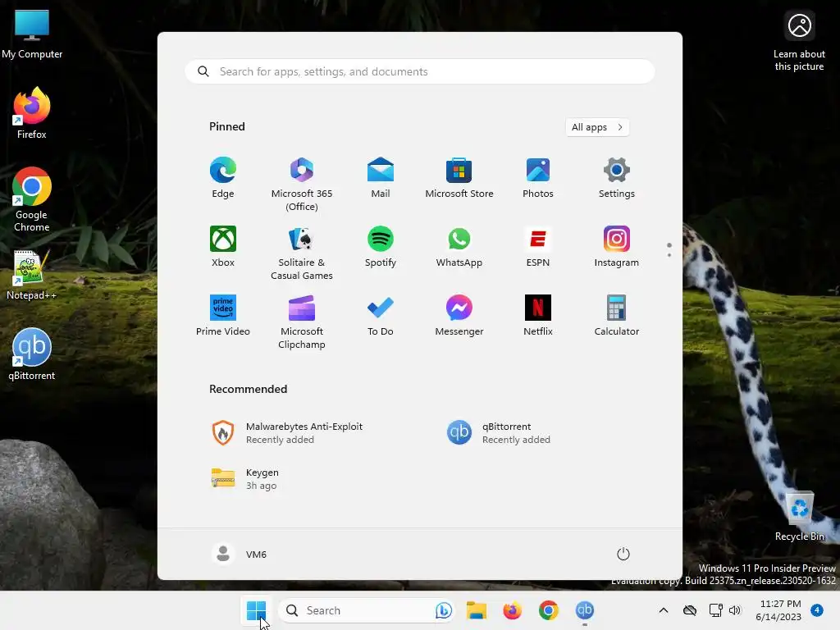Click the taskbar Search box
840x630 pixels.
click(x=367, y=610)
